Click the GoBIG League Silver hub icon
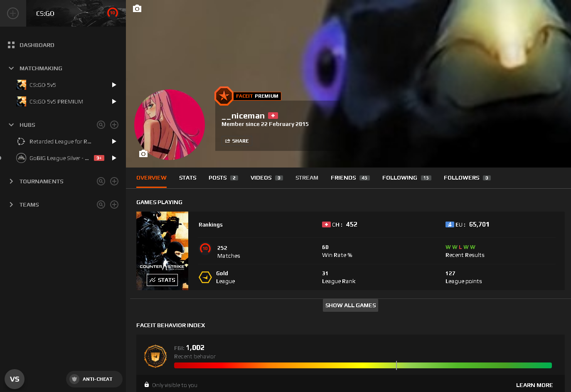571x392 pixels. click(x=21, y=158)
